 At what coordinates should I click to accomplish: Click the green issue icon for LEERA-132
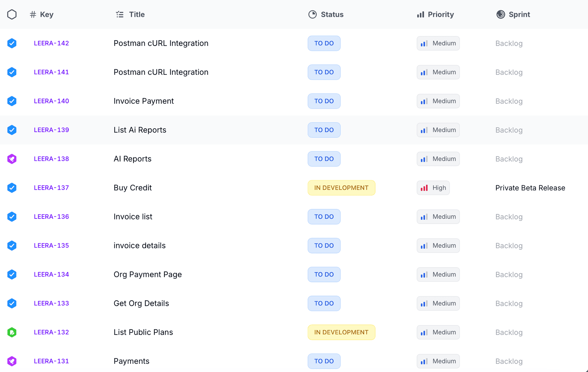[12, 332]
